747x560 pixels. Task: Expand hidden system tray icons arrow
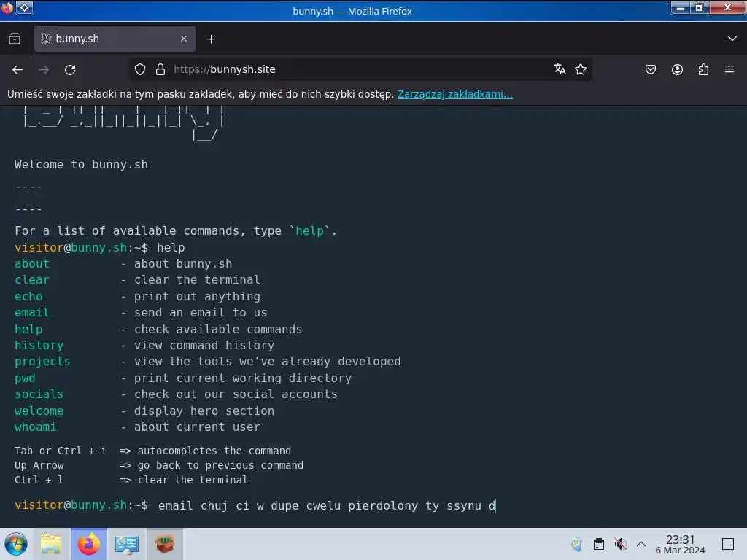(641, 544)
